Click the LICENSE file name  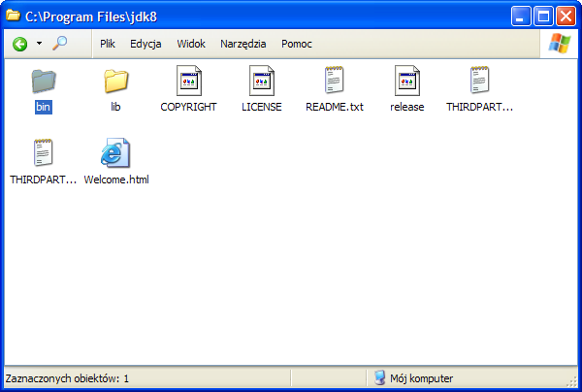click(x=262, y=107)
